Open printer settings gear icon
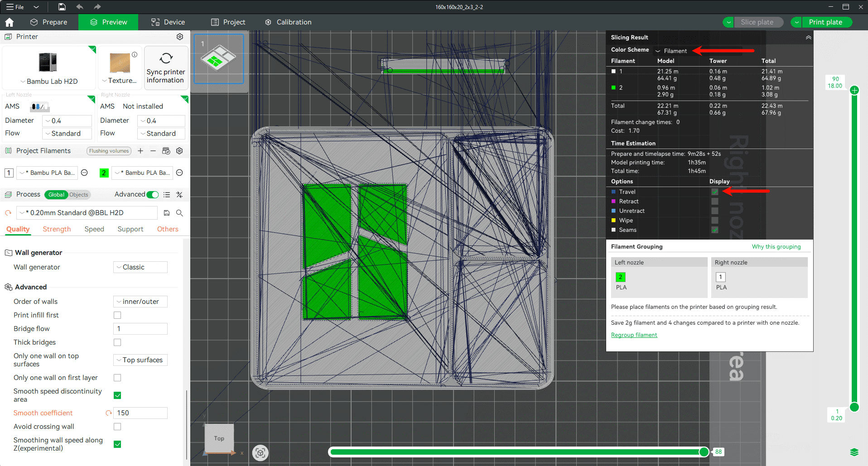868x466 pixels. tap(180, 37)
